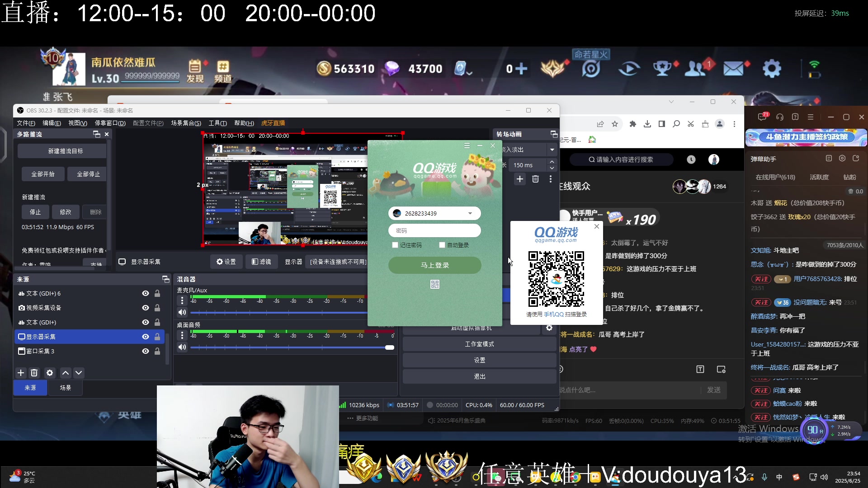868x488 pixels.
Task: Open history clock icon on streaming page
Action: (691, 160)
